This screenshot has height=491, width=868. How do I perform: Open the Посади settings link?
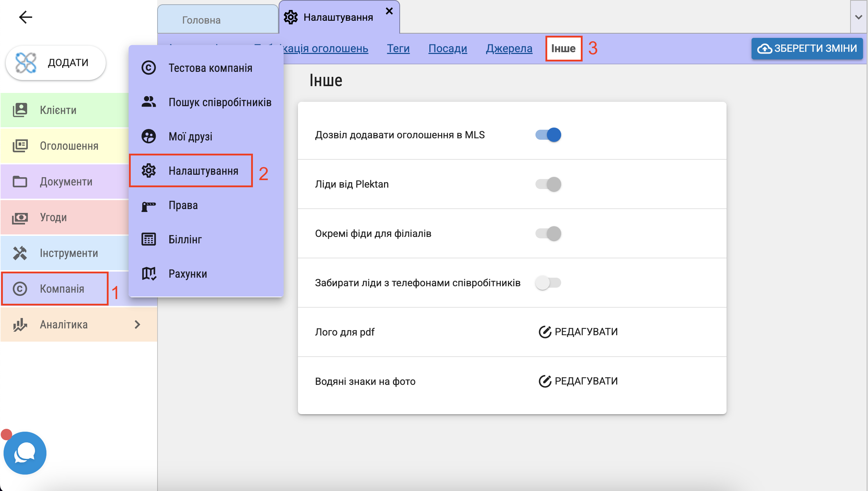[x=448, y=48]
